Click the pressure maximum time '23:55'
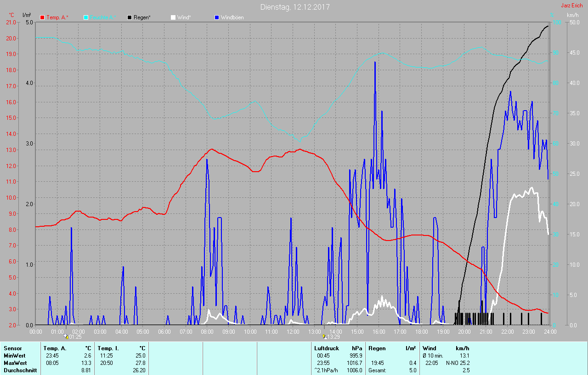Screen dimensions: 588x375 click(x=323, y=363)
